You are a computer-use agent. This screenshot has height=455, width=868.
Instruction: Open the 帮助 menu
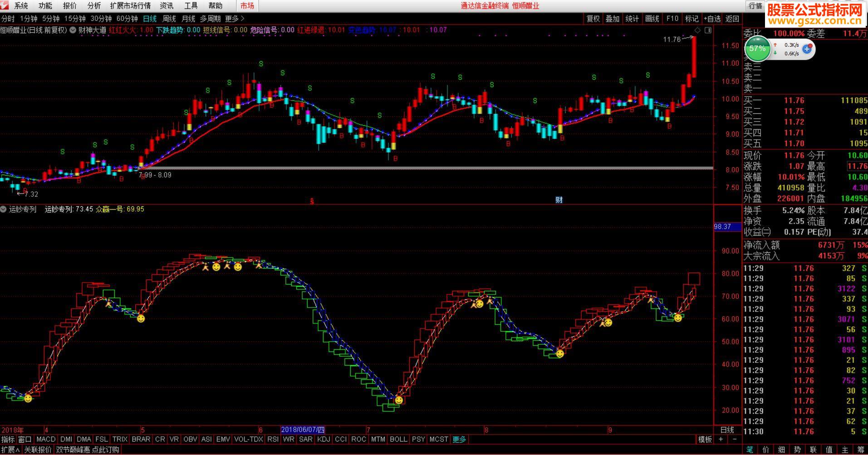(x=216, y=6)
